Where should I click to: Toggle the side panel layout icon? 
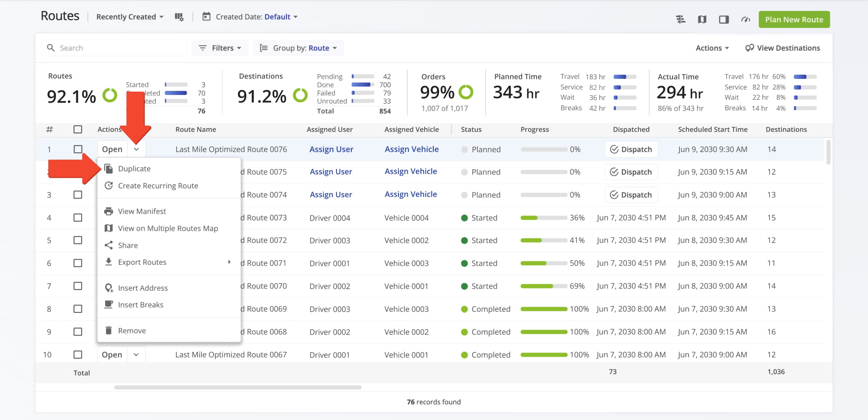point(724,20)
